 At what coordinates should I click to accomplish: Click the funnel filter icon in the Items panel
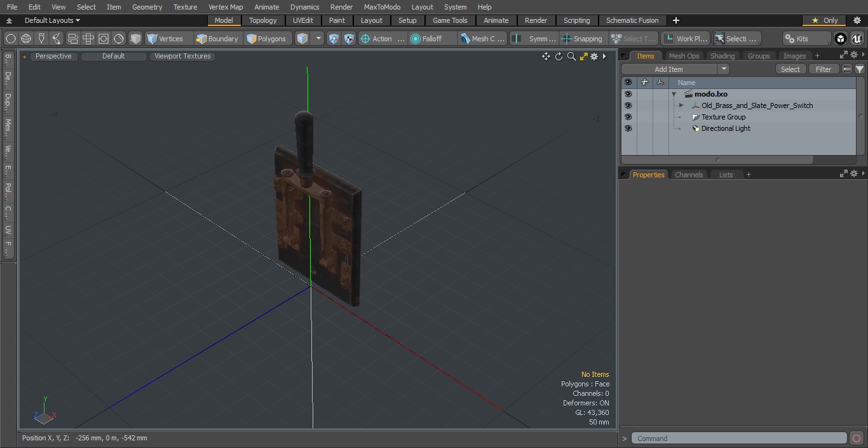click(x=859, y=69)
